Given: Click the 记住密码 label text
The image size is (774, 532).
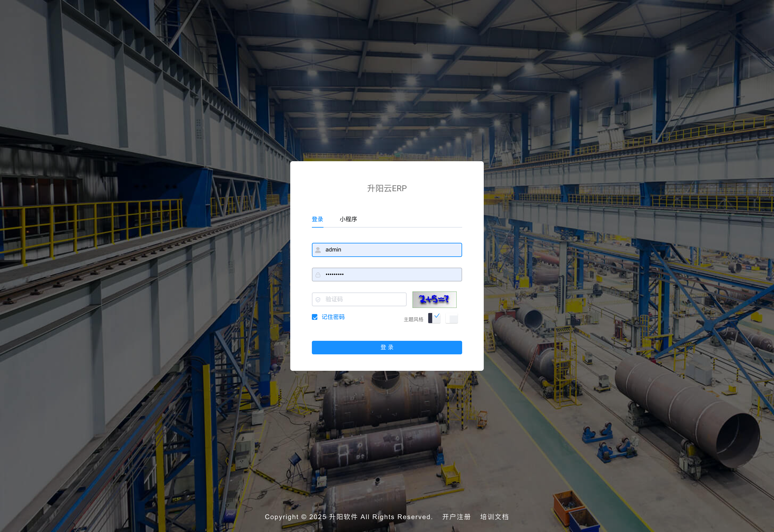Looking at the screenshot, I should click(333, 317).
